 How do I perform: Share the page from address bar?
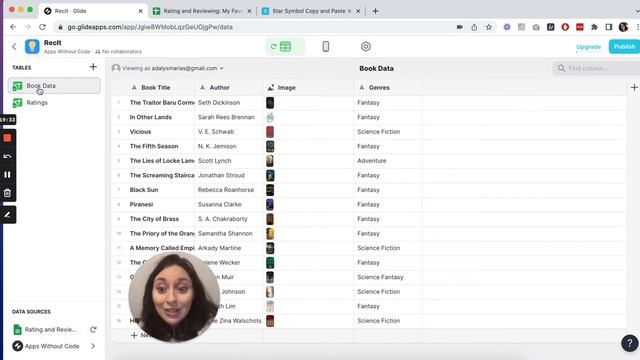(474, 27)
